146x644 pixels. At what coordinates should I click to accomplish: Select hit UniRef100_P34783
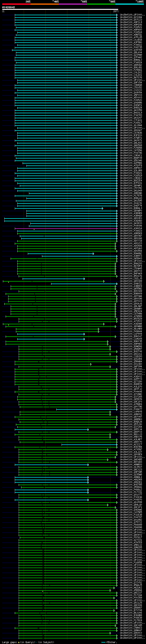click(131, 115)
